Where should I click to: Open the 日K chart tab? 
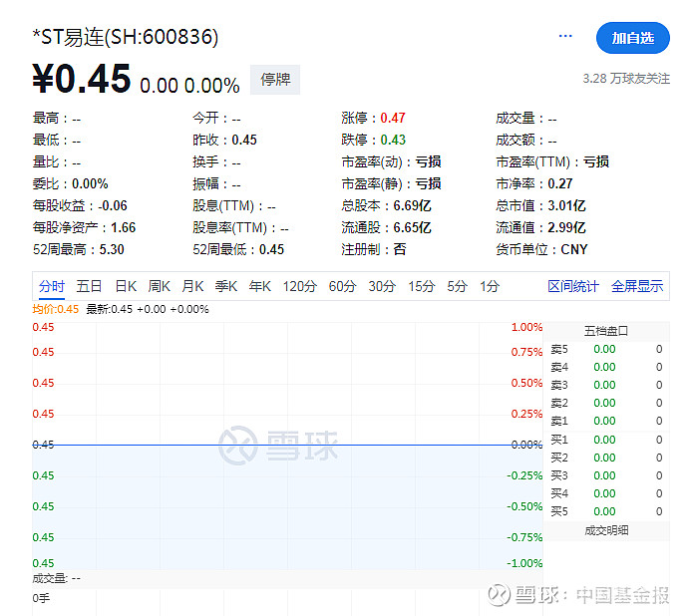pos(126,287)
